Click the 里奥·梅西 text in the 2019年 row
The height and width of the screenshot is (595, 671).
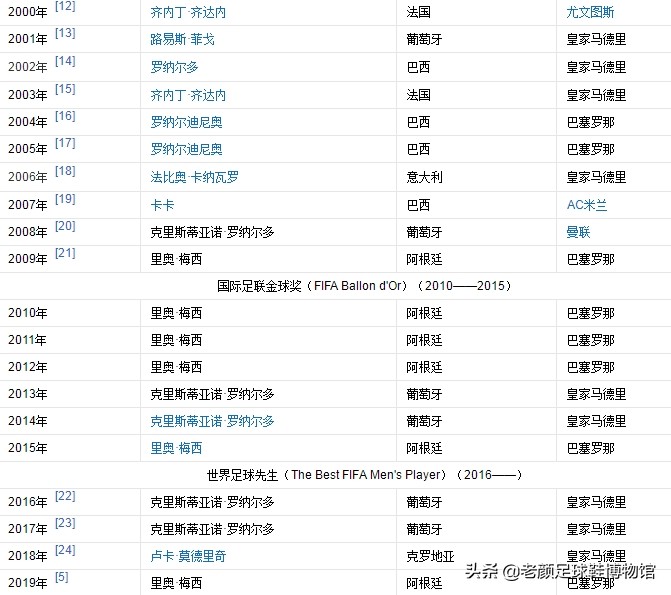coord(176,583)
